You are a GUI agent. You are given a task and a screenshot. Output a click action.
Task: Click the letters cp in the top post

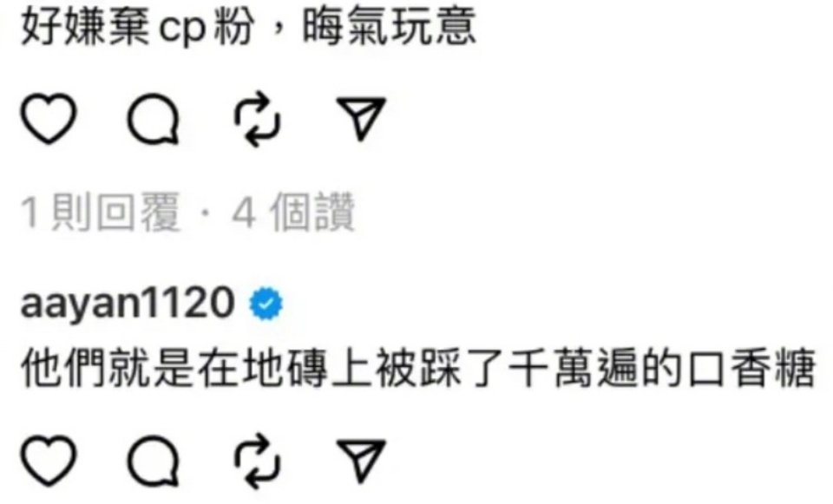point(181,29)
